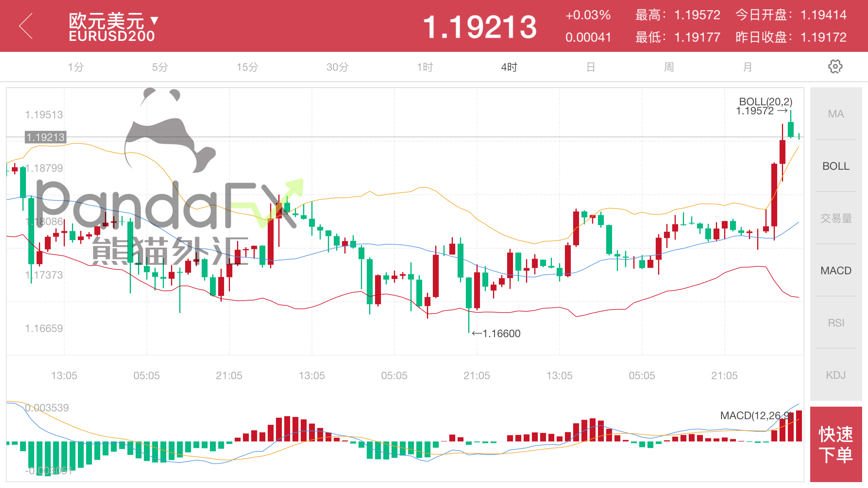Toggle the BOLL indicator
The height and width of the screenshot is (488, 868).
[836, 166]
